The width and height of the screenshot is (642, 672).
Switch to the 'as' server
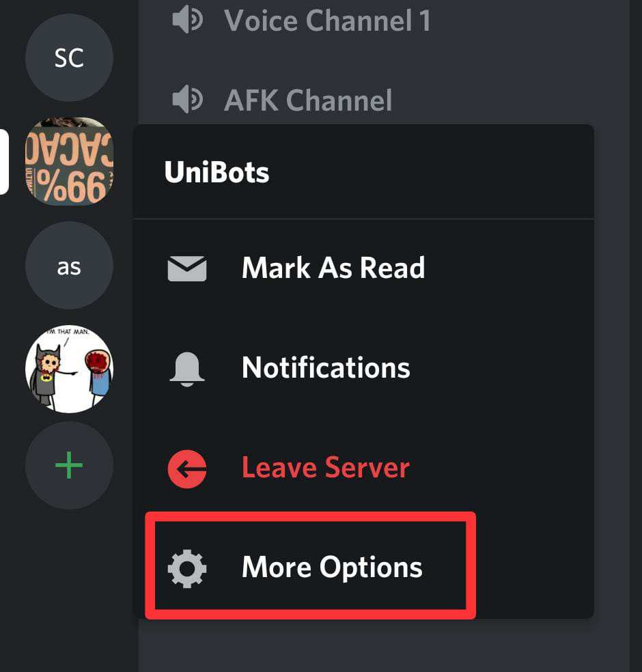[69, 266]
